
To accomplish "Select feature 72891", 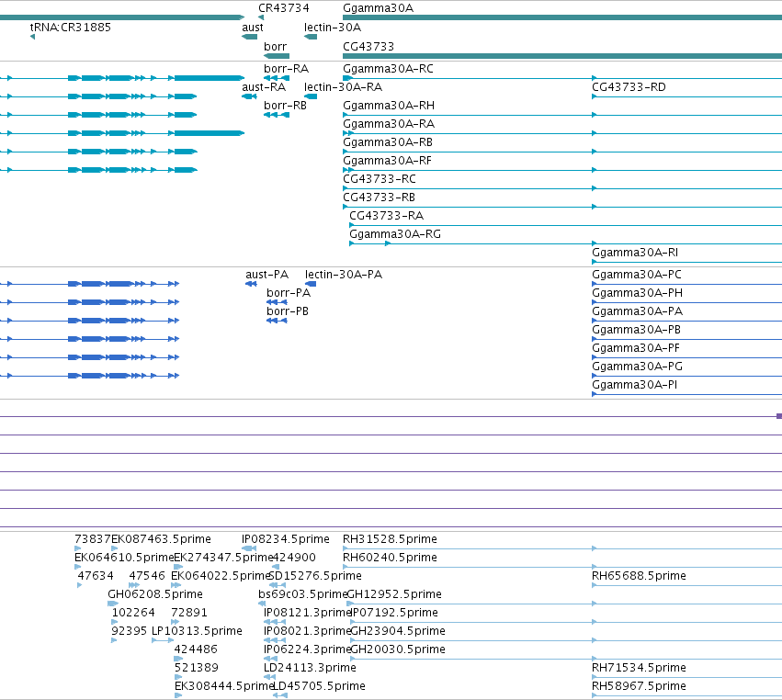I will point(189,613).
